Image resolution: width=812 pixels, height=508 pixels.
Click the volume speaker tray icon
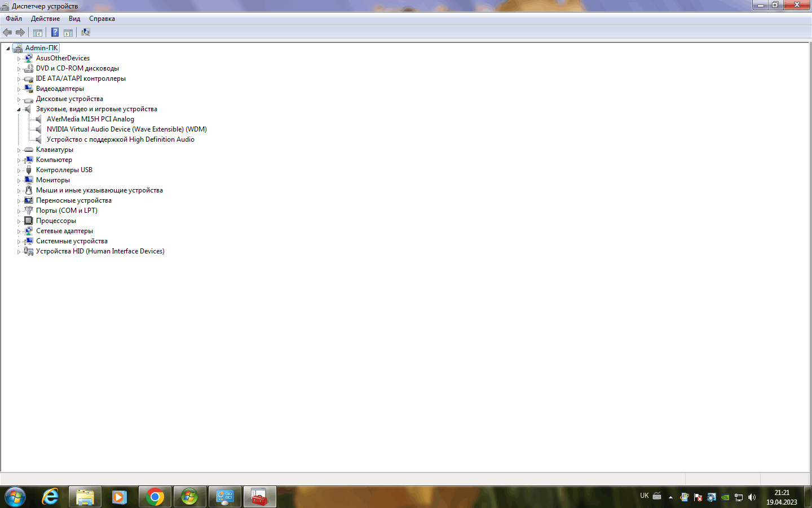(752, 497)
